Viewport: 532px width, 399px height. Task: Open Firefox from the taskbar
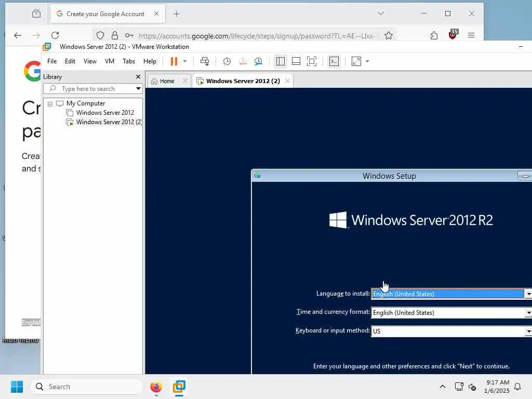click(156, 387)
